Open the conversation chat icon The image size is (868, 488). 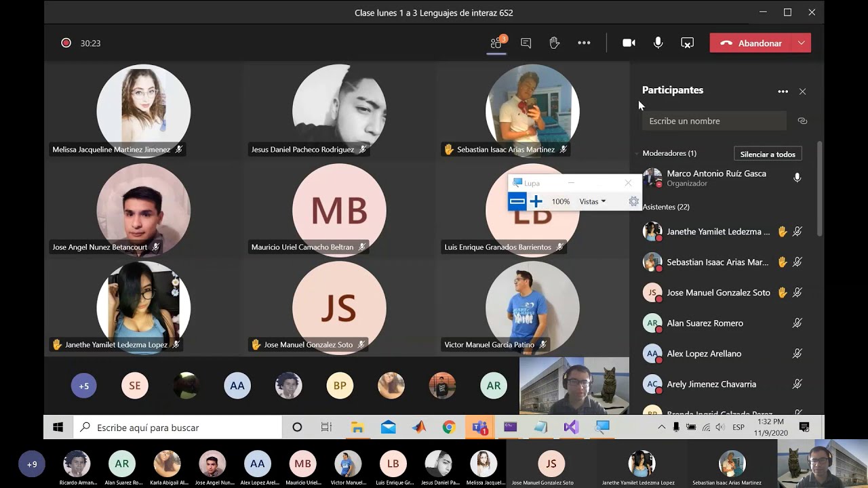tap(526, 43)
